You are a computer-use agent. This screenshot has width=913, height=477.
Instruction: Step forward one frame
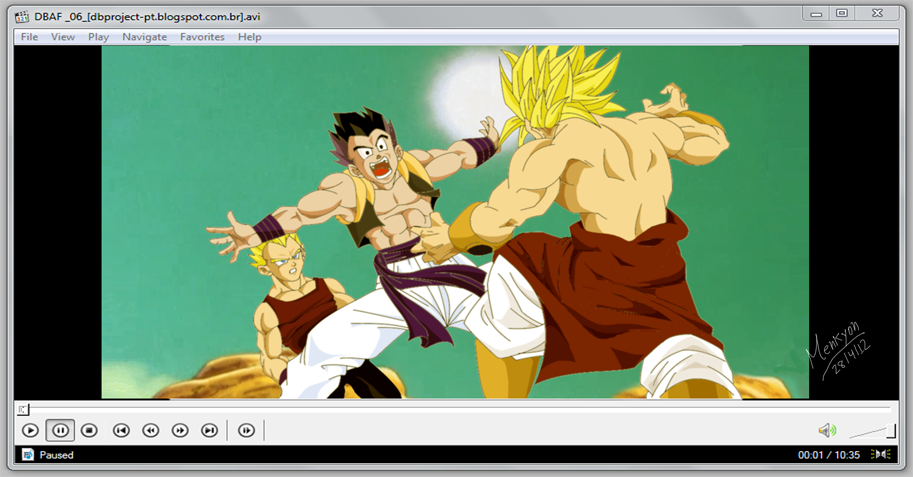[x=246, y=430]
